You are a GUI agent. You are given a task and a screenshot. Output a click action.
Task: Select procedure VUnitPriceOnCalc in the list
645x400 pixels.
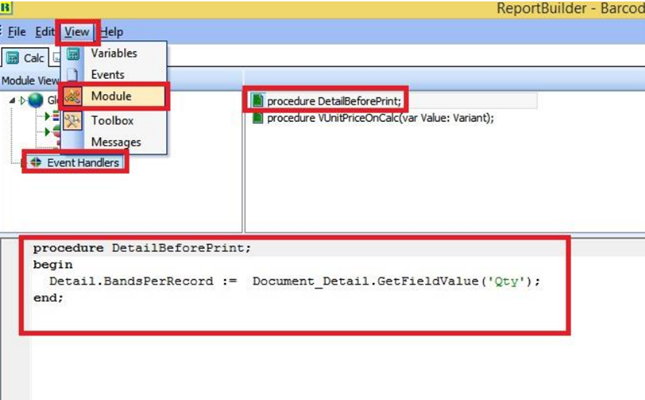(380, 118)
